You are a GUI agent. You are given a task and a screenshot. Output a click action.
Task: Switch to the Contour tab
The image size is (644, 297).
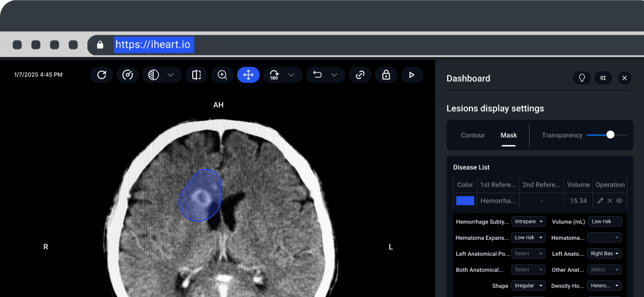tap(473, 135)
